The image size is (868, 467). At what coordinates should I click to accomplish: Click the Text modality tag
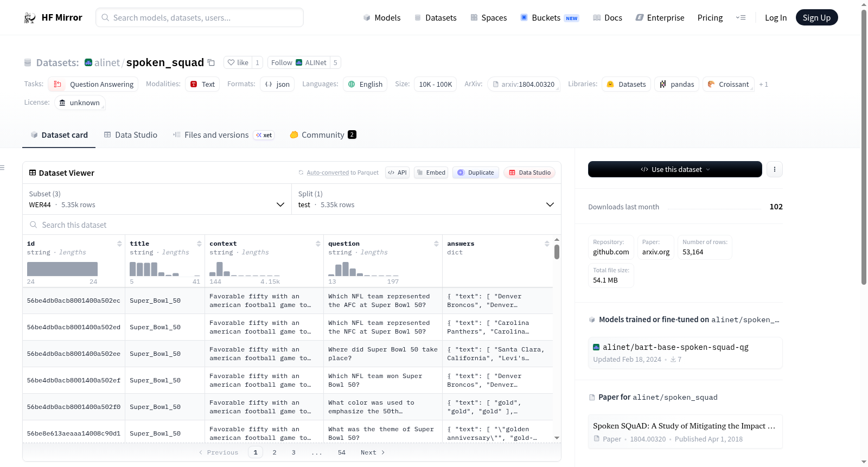click(x=202, y=84)
